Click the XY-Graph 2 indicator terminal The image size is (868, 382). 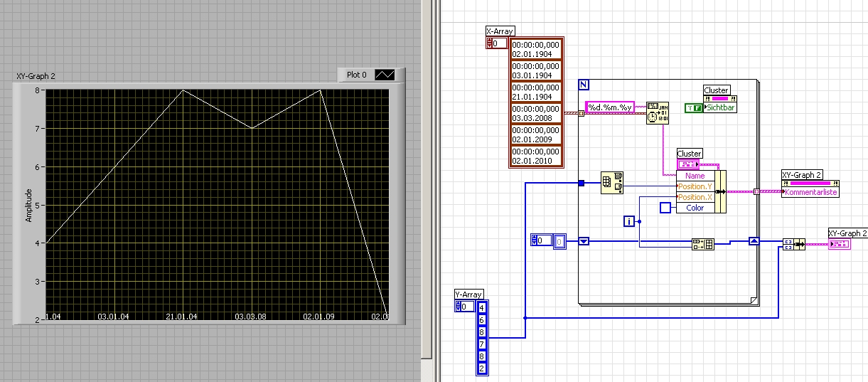point(840,244)
